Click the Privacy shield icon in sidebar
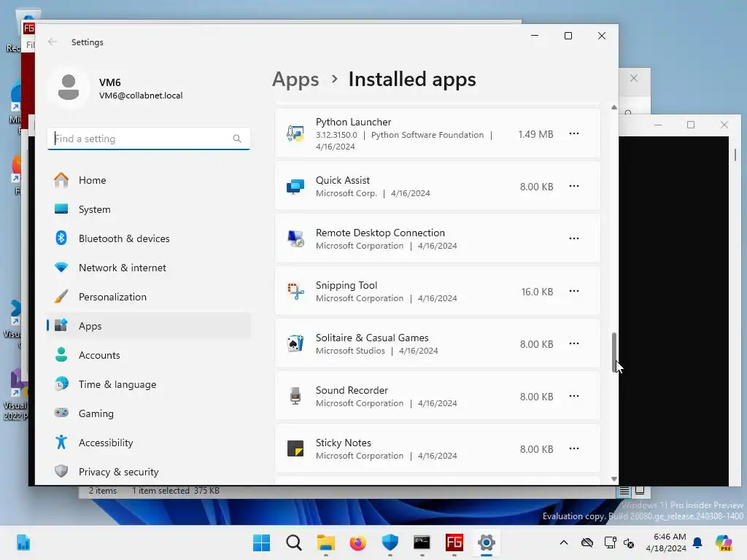Image resolution: width=747 pixels, height=560 pixels. coord(61,471)
